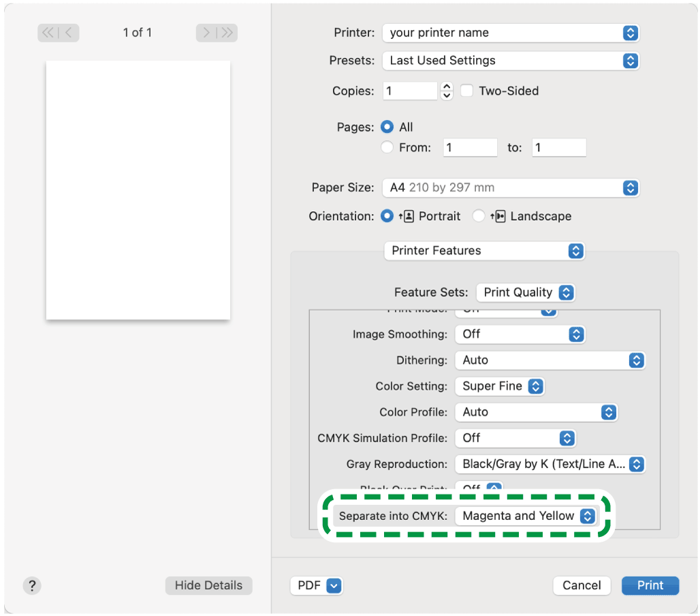Go to the next page preview arrow
This screenshot has height=616, width=700.
click(206, 33)
